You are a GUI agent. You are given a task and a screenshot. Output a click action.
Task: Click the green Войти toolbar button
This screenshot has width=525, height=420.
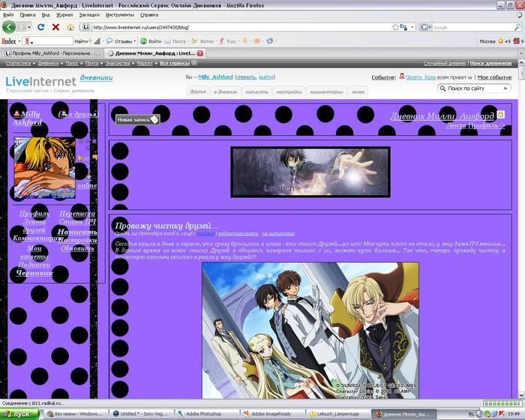[151, 41]
